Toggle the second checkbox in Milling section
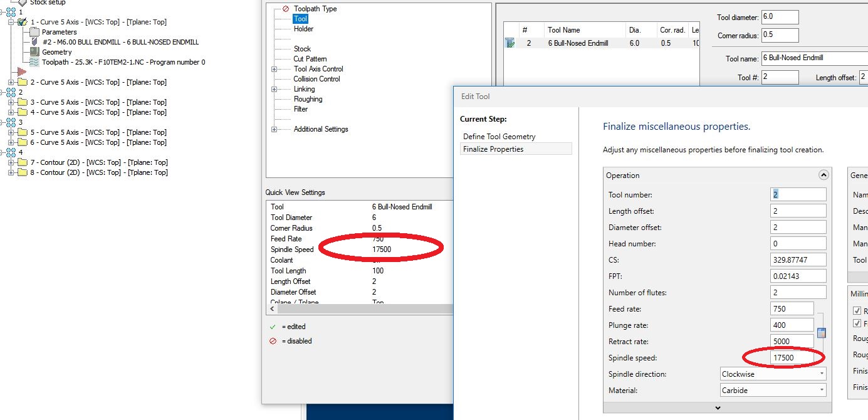The height and width of the screenshot is (420, 868). point(857,323)
